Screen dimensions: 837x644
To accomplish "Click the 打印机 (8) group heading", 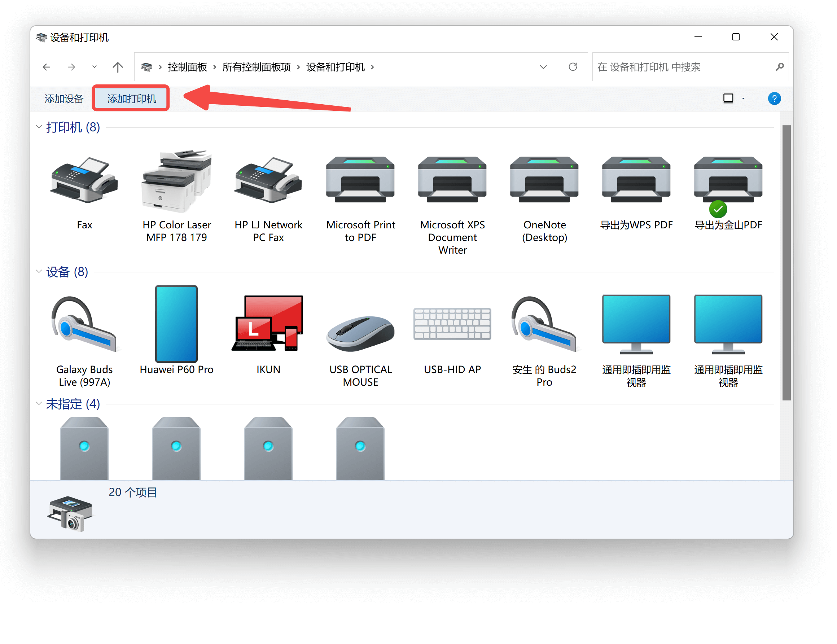I will (x=73, y=127).
